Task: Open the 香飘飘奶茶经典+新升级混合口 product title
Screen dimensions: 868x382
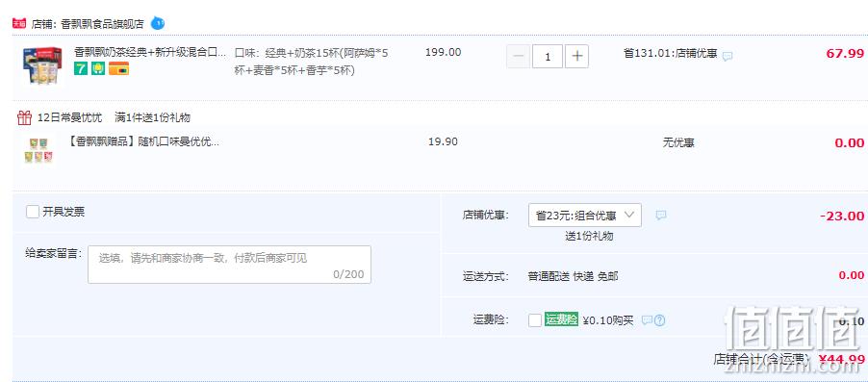Action: 150,53
